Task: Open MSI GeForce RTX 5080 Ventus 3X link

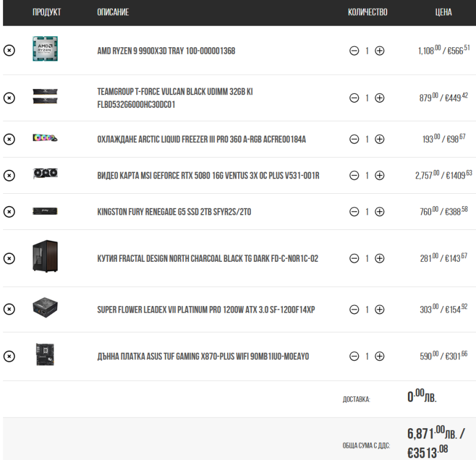Action: tap(209, 175)
